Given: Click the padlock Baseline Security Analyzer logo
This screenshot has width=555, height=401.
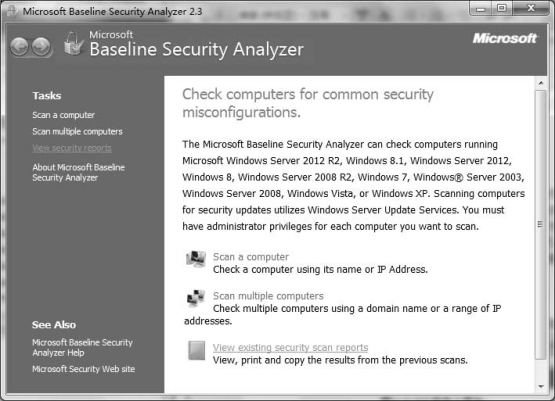Looking at the screenshot, I should pyautogui.click(x=74, y=44).
